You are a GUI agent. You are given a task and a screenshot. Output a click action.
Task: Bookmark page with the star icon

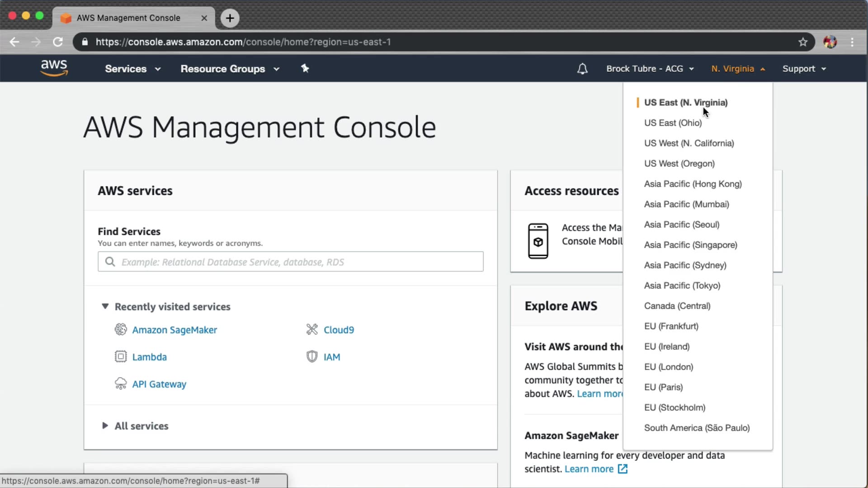[802, 42]
